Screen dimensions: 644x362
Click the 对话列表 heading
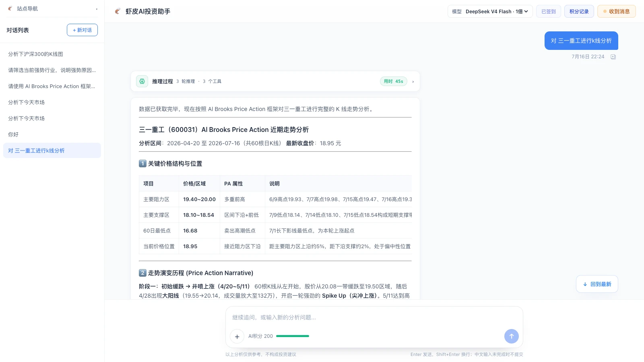(x=18, y=30)
